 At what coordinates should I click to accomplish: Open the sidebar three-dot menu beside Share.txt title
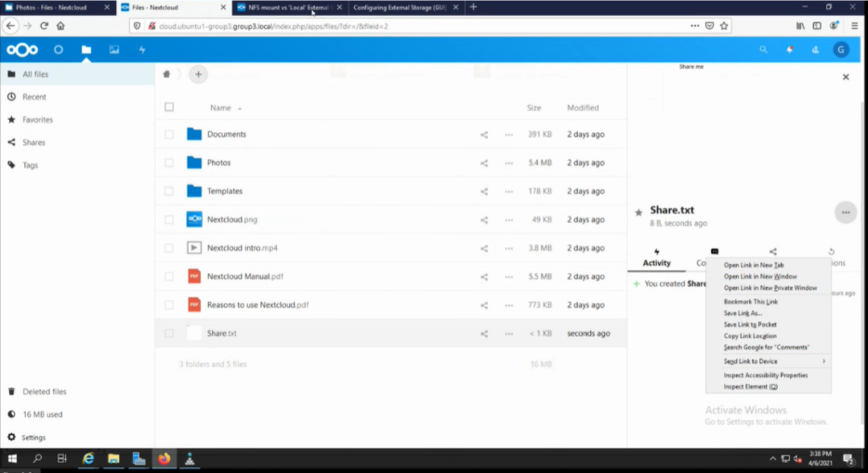point(846,213)
